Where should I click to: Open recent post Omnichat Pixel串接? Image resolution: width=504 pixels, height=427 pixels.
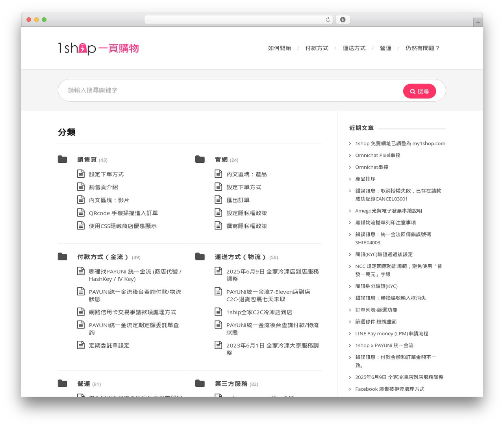click(x=378, y=155)
